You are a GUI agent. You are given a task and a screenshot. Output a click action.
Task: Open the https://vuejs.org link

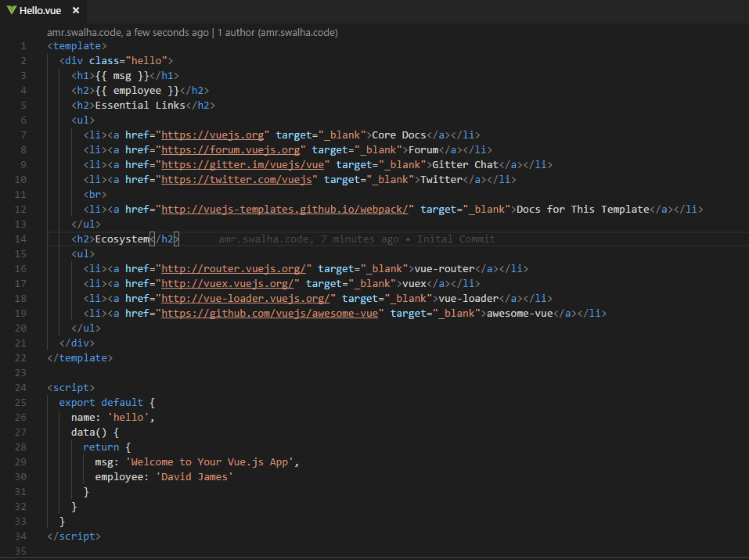(213, 135)
